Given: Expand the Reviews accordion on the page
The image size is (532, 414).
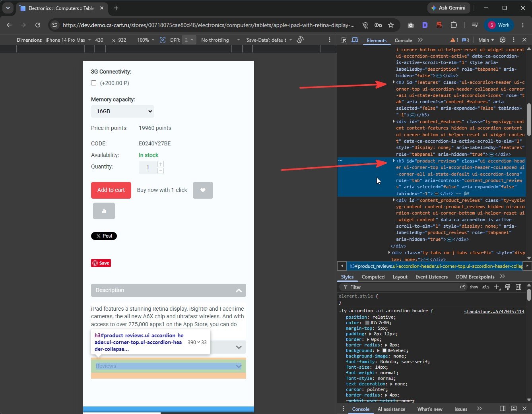Looking at the screenshot, I should pyautogui.click(x=168, y=366).
